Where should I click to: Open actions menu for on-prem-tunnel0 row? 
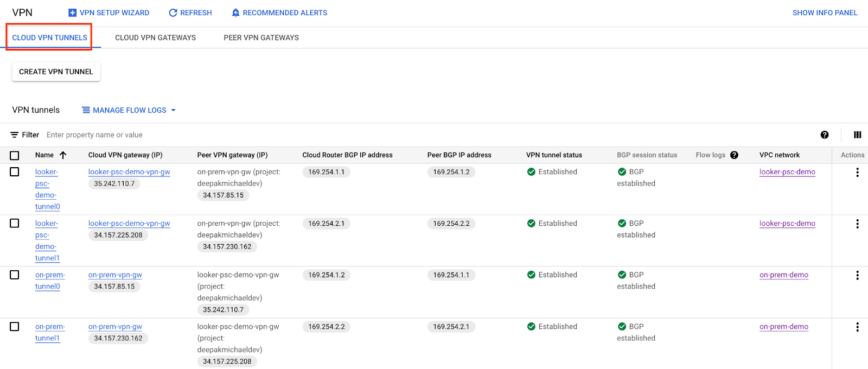[857, 275]
